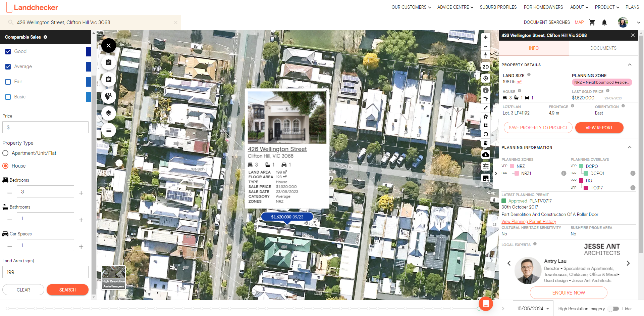This screenshot has height=316, width=644.
Task: Zoom in on the map with plus
Action: click(x=485, y=37)
